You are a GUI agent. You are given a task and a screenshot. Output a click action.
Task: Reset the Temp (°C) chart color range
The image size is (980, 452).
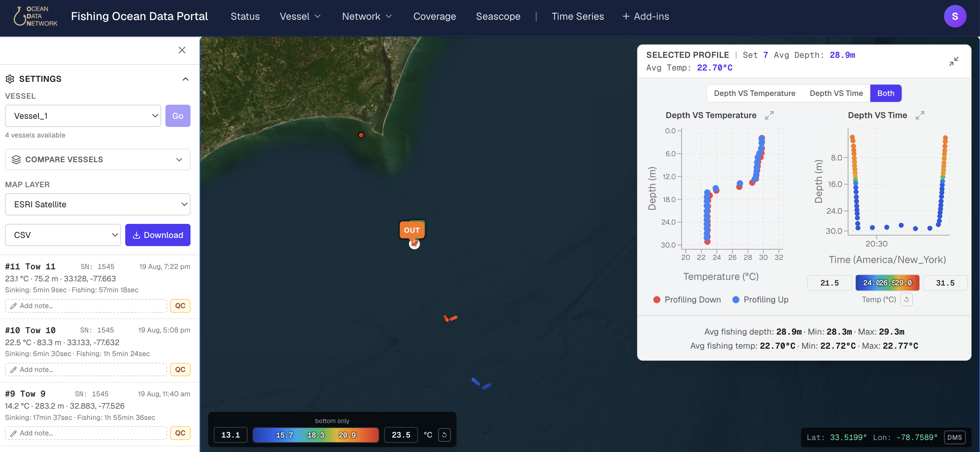click(907, 300)
